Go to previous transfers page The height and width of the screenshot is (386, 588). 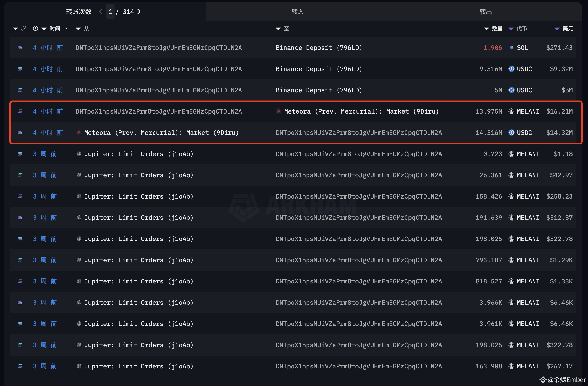click(x=101, y=12)
